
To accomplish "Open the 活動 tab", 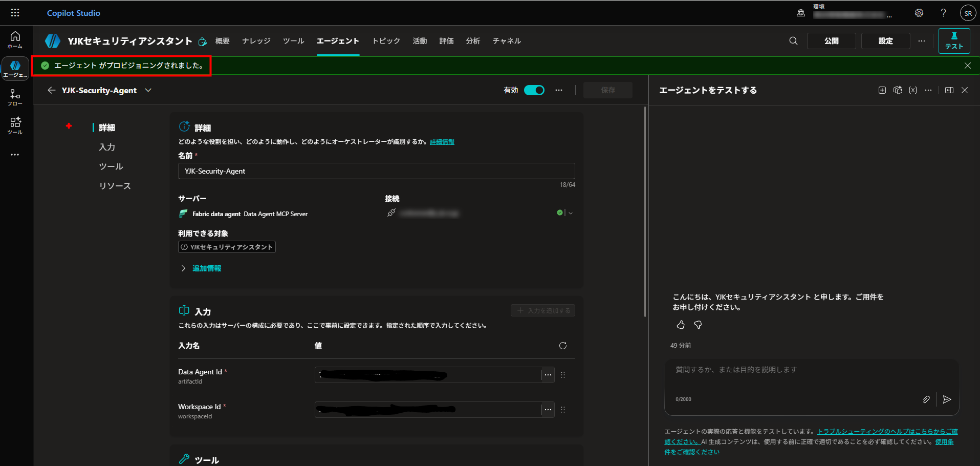I will 420,41.
